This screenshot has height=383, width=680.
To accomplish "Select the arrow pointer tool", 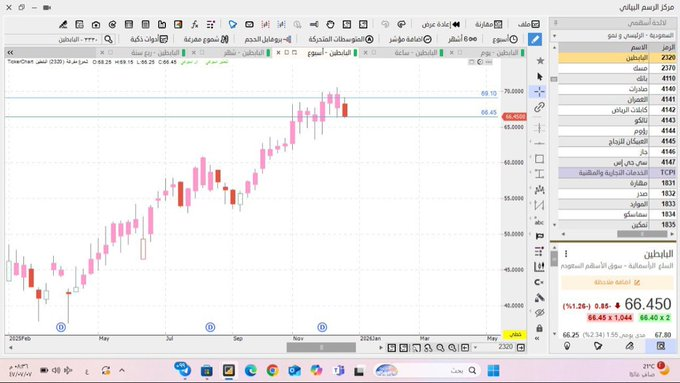I will (x=539, y=77).
